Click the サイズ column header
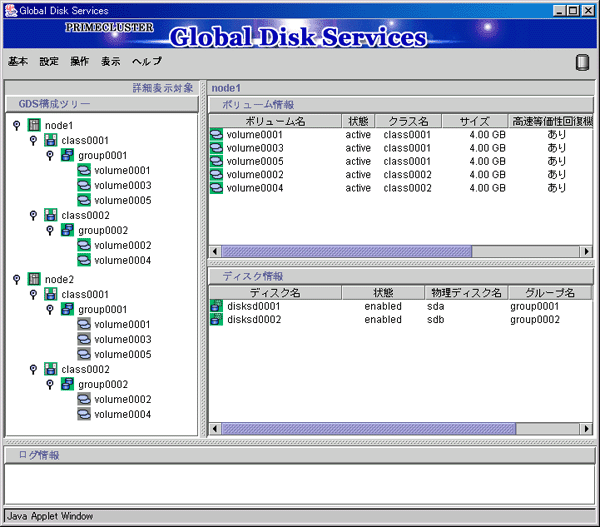600x527 pixels. click(474, 121)
